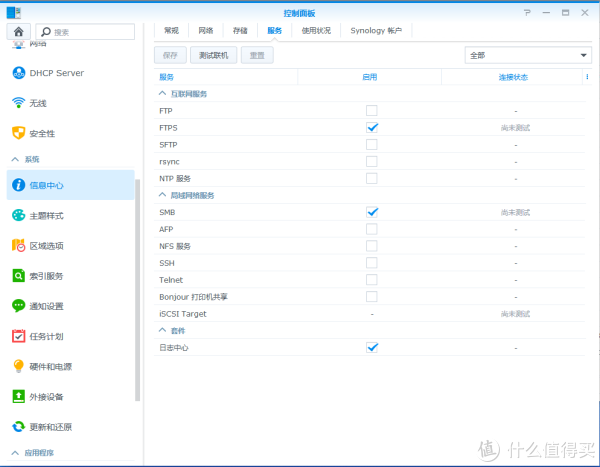Open the 全部 filter dropdown
The image size is (600, 467).
528,55
